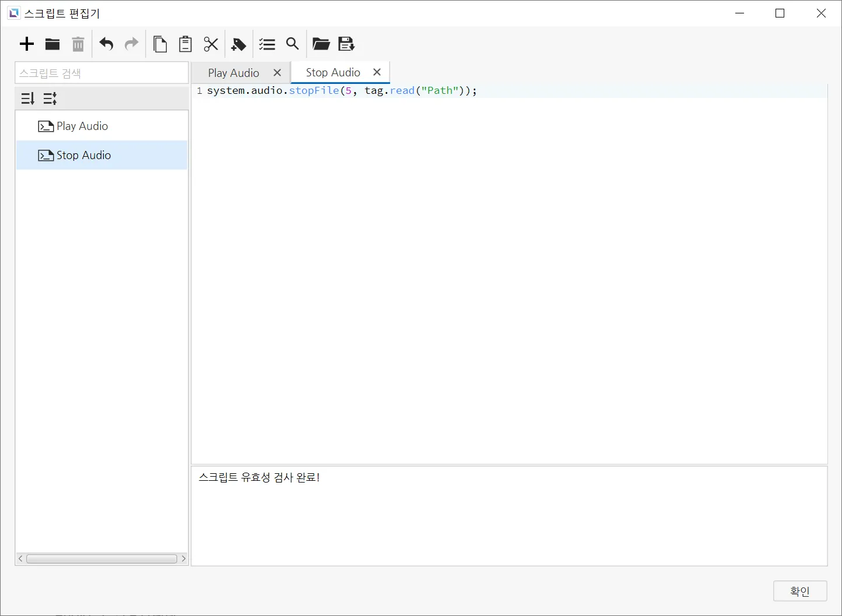Select the Play Audio script in the list

tap(82, 126)
